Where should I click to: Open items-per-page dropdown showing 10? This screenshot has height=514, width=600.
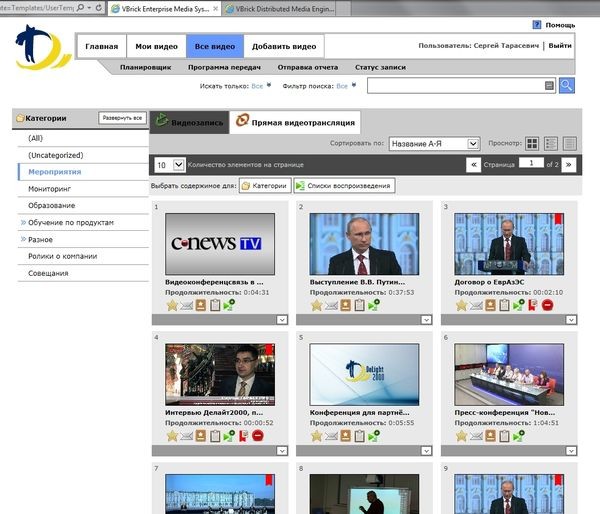[x=179, y=164]
